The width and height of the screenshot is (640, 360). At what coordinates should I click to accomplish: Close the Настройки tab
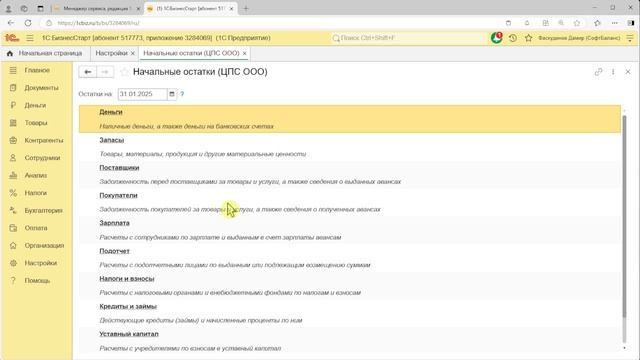click(x=132, y=53)
